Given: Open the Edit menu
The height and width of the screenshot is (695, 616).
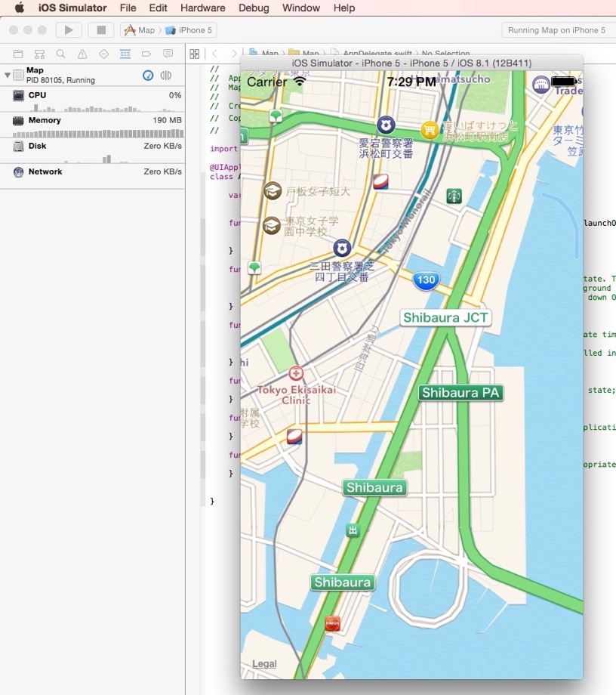Looking at the screenshot, I should point(158,8).
